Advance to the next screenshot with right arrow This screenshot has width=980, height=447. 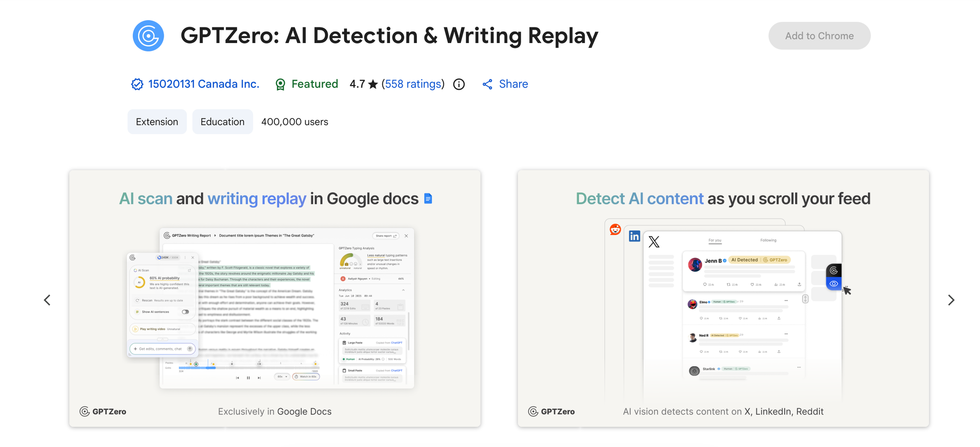pyautogui.click(x=951, y=300)
